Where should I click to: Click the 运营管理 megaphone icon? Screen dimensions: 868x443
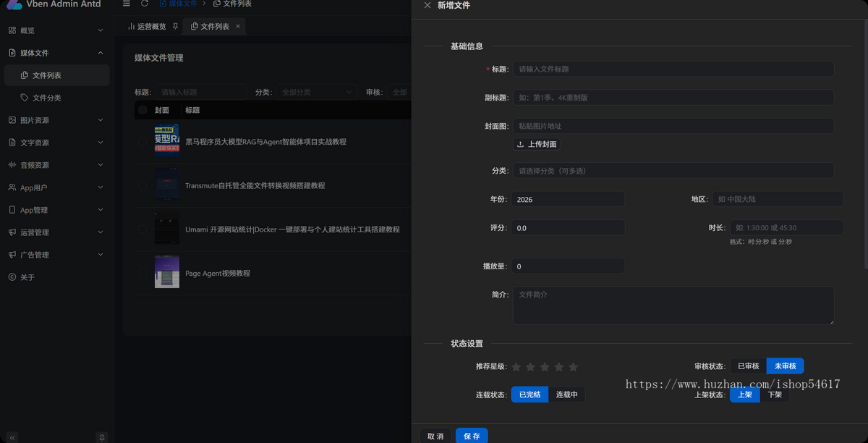12,232
